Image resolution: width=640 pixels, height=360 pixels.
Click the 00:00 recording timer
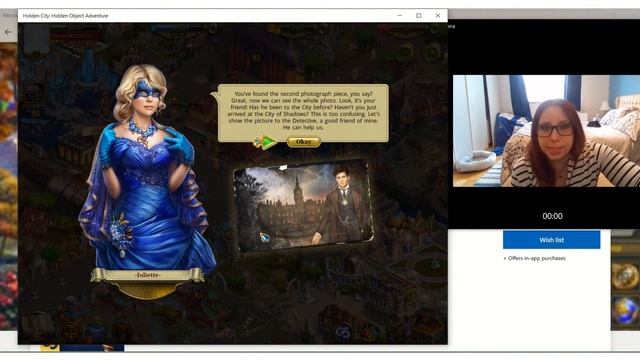click(552, 216)
